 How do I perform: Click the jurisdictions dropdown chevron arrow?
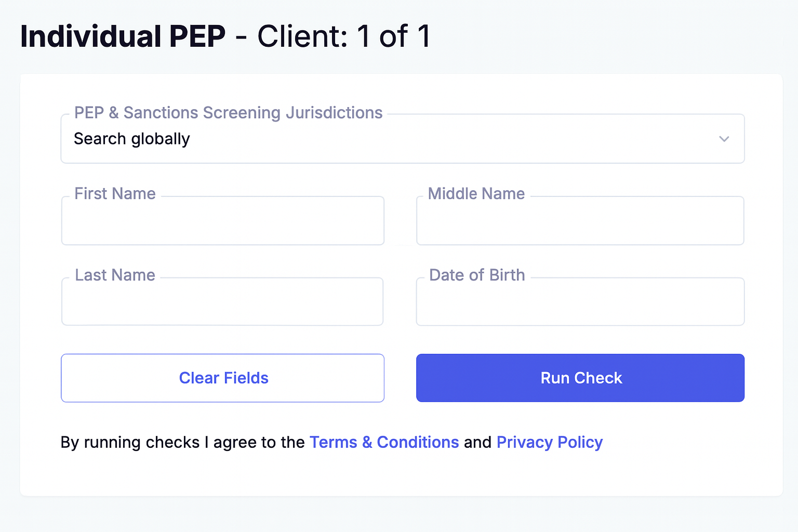click(x=724, y=139)
